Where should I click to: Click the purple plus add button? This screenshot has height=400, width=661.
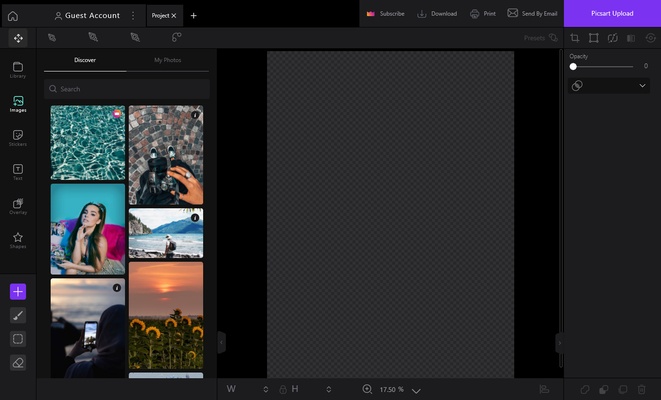click(18, 292)
